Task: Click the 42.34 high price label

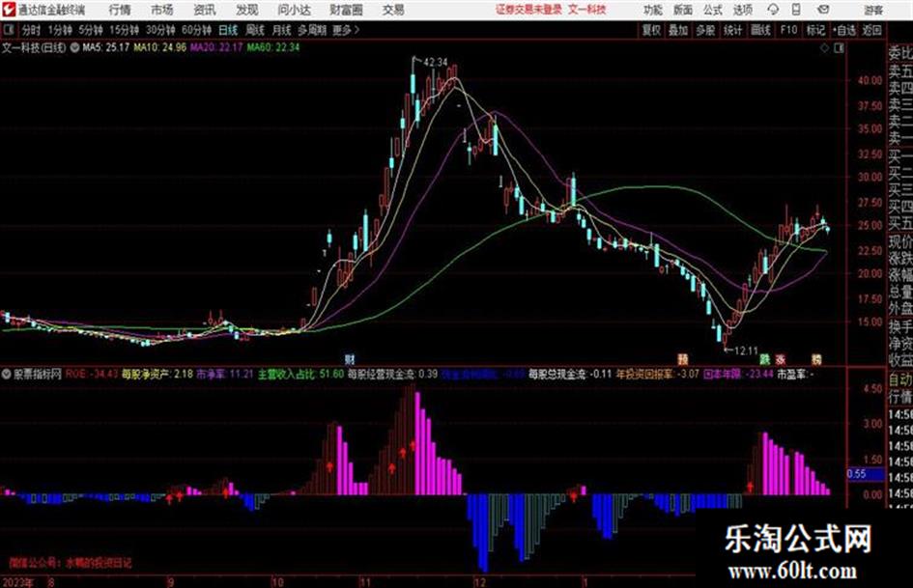Action: (436, 63)
